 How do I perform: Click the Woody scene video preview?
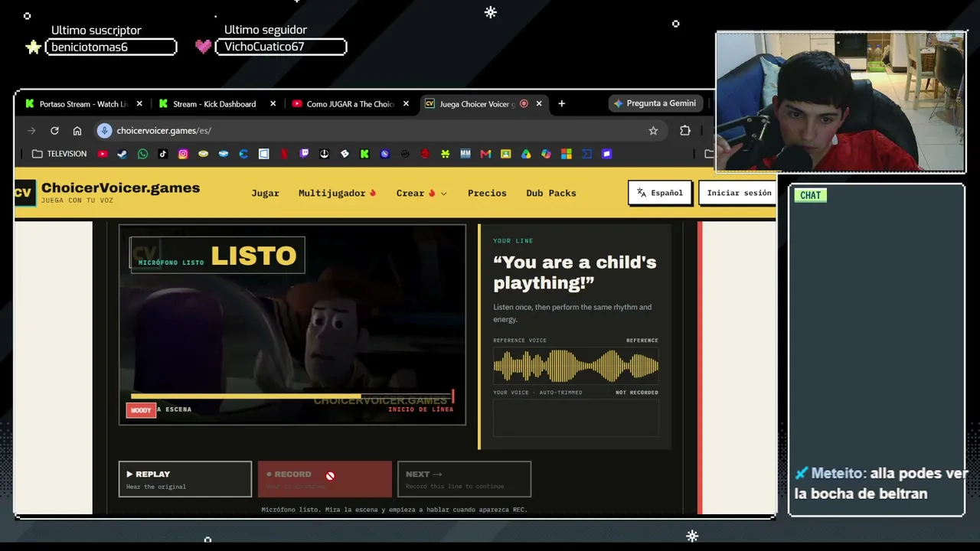coord(292,324)
